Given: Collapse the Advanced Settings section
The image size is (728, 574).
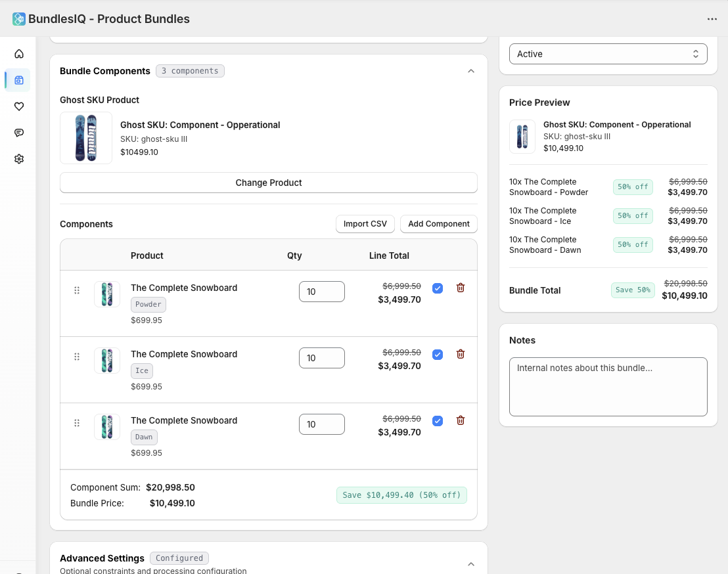Looking at the screenshot, I should (x=471, y=563).
